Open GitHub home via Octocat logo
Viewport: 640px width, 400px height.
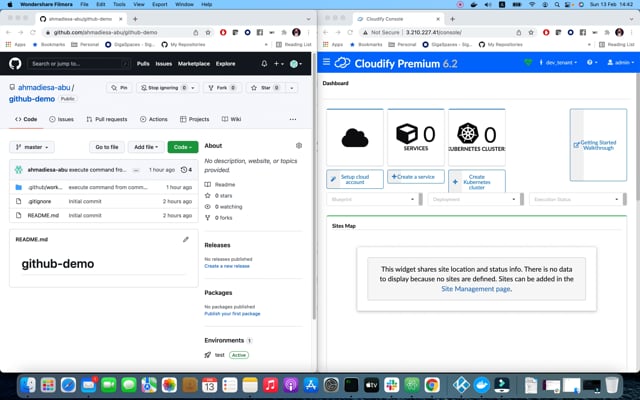[15, 64]
